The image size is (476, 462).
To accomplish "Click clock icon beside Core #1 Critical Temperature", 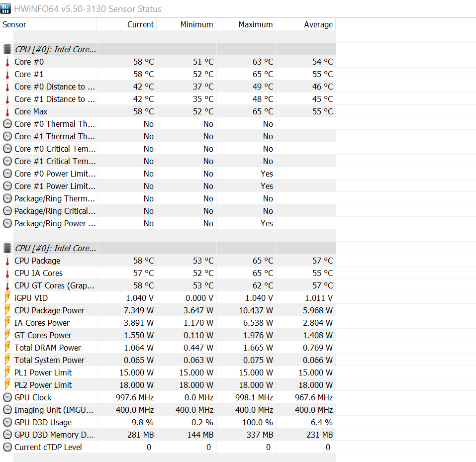I will 7,161.
